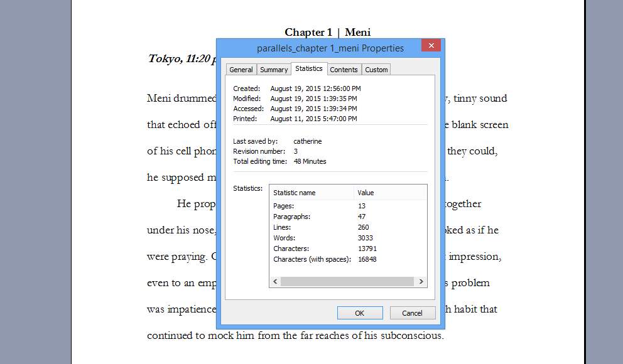
Task: Click the statistics list left scroll arrow
Action: click(275, 282)
